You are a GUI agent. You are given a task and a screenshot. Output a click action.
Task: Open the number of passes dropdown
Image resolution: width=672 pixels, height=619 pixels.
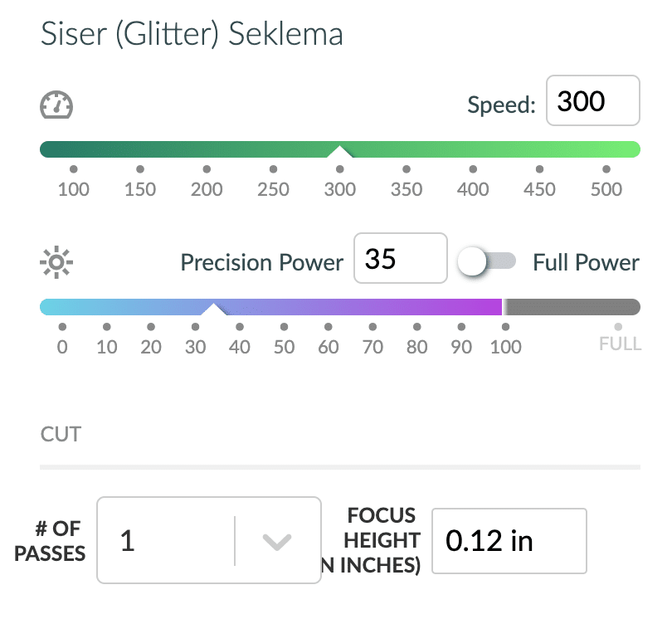(209, 540)
